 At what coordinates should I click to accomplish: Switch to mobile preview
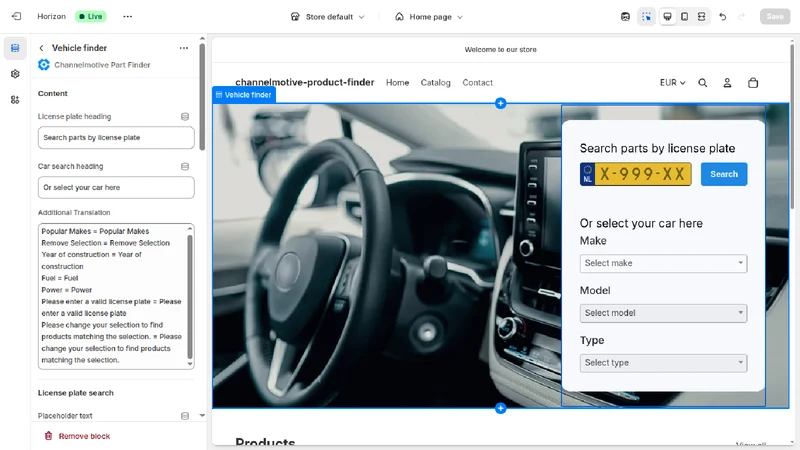point(685,17)
